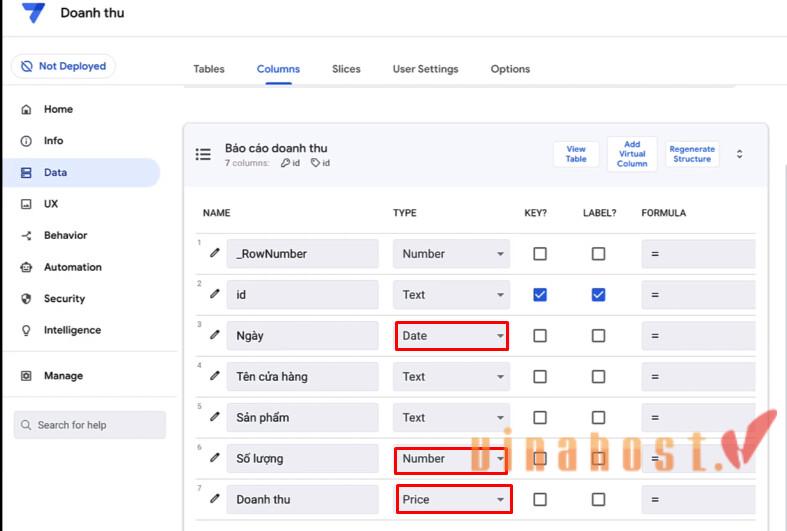Click the Intelligence lightbulb icon

click(26, 330)
